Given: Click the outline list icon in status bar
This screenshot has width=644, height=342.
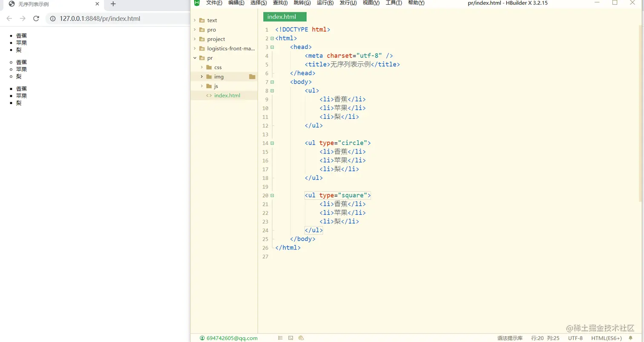Looking at the screenshot, I should click(x=280, y=338).
